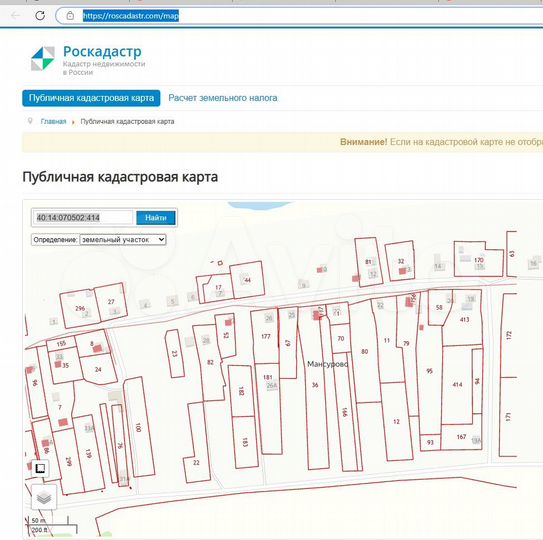
Task: Select parcel 67 on the map
Action: 288,343
